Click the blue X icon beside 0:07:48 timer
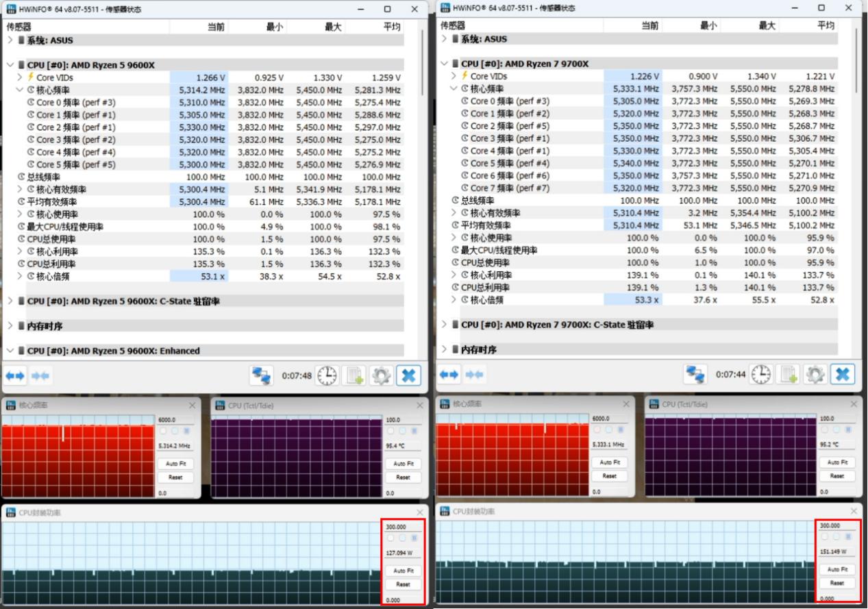 click(x=408, y=375)
